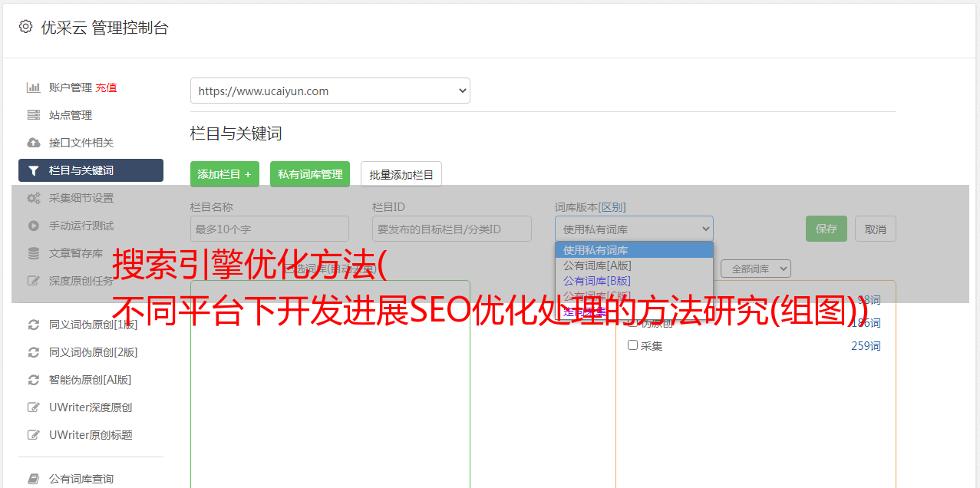Image resolution: width=980 pixels, height=488 pixels.
Task: Open UWriter原创标题 in the sidebar
Action: [91, 435]
